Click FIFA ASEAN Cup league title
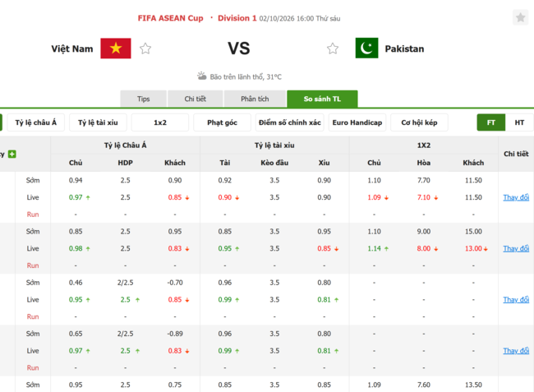Screen dimensions: 534x392 coord(170,18)
